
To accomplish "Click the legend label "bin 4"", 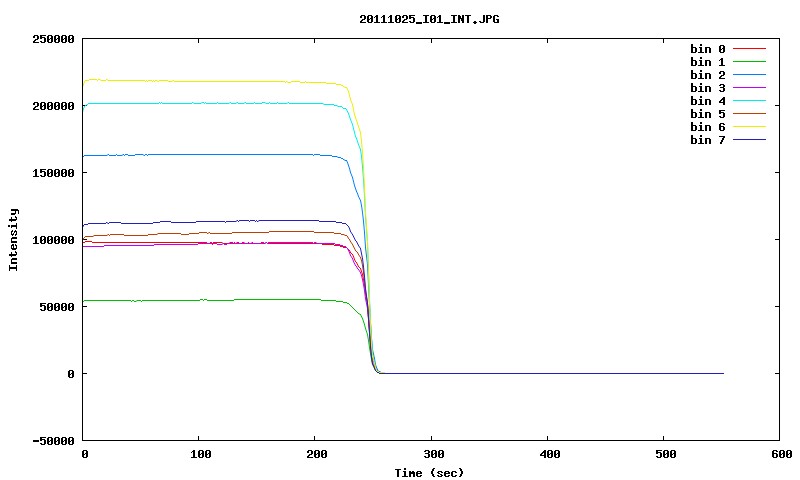I will click(707, 101).
